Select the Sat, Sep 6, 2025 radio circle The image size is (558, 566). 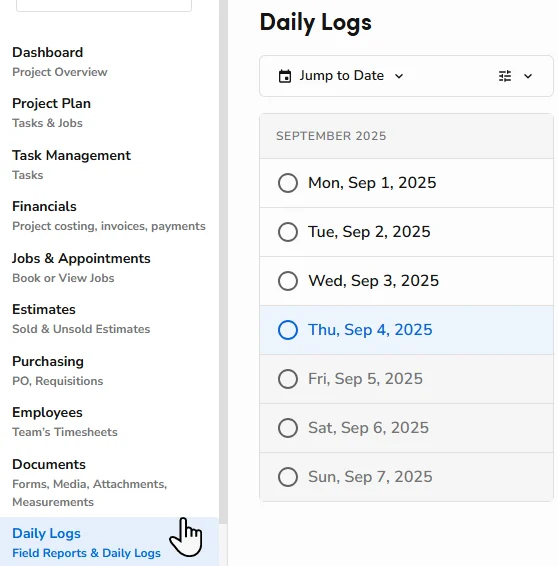[x=288, y=428]
